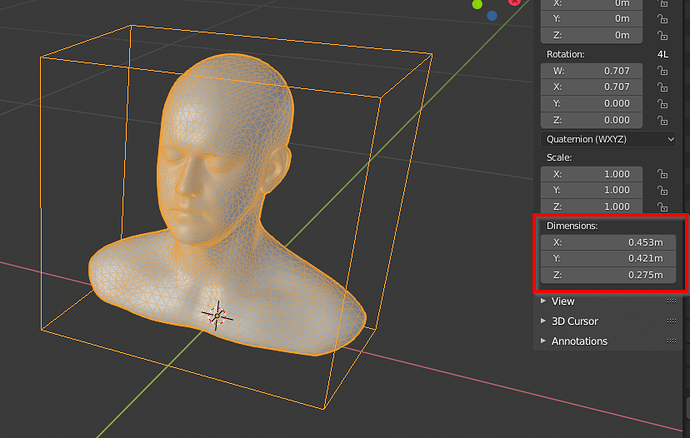This screenshot has height=438, width=690.
Task: Click the green Y axis gizmo dot
Action: (477, 4)
